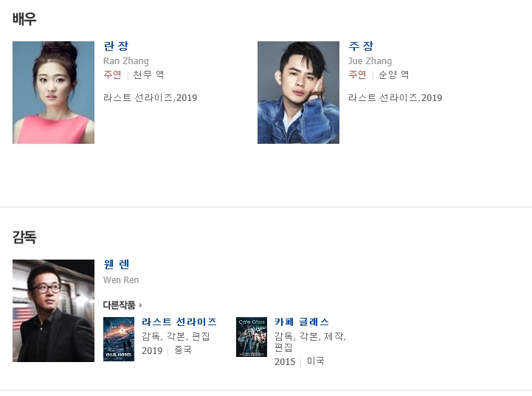
Task: Click the English name Wen Ren
Action: click(121, 280)
